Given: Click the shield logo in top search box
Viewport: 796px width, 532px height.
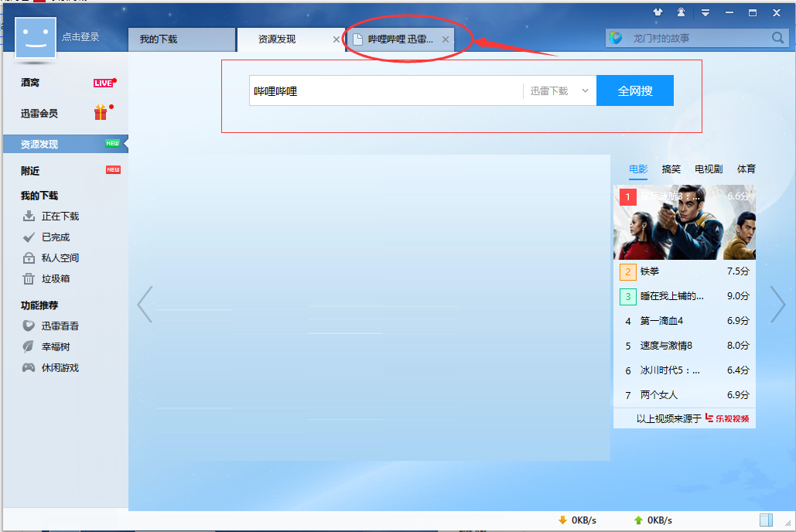Looking at the screenshot, I should coord(616,38).
